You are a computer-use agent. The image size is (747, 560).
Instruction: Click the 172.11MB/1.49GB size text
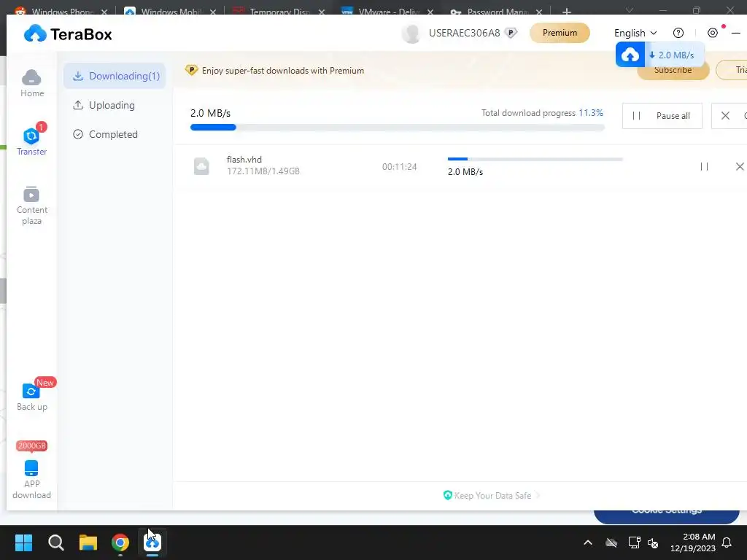[263, 171]
